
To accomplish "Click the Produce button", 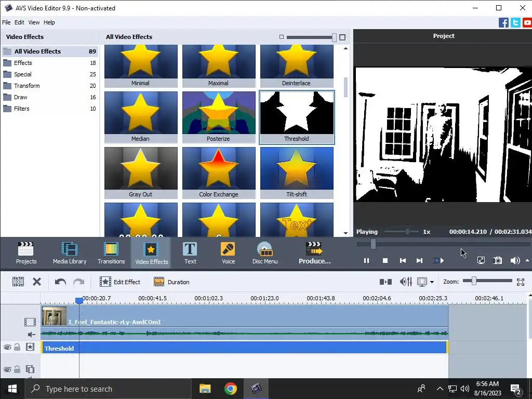I will click(314, 253).
